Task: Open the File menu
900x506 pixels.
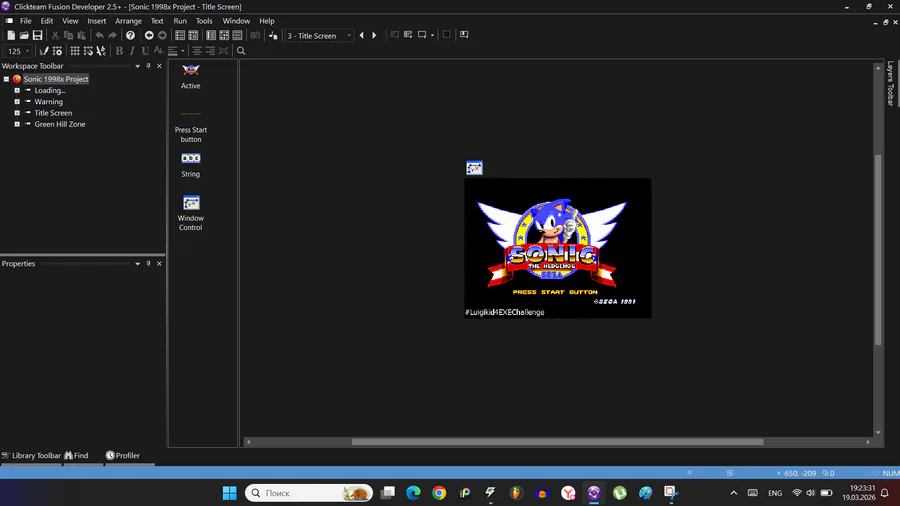Action: point(26,21)
